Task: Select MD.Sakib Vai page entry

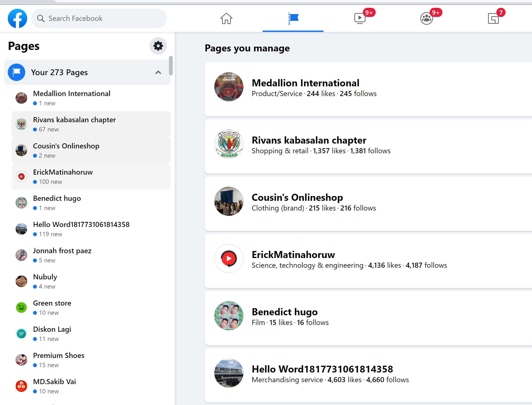Action: pos(91,386)
